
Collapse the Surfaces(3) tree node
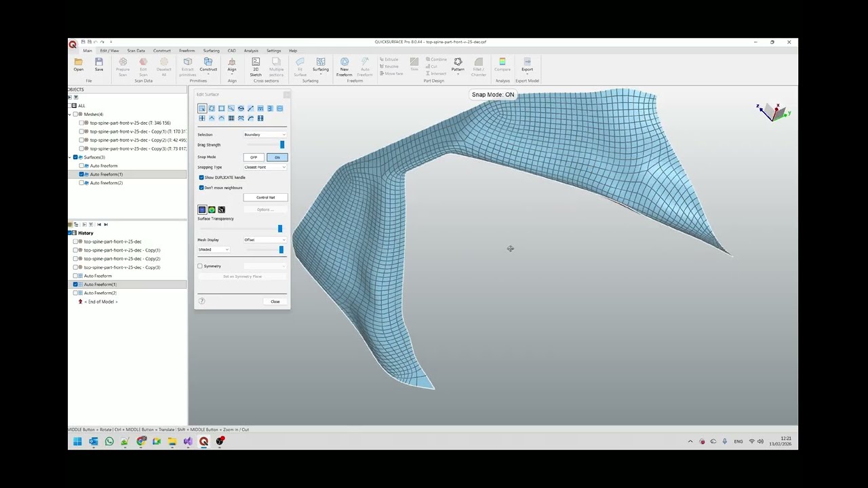(x=70, y=157)
